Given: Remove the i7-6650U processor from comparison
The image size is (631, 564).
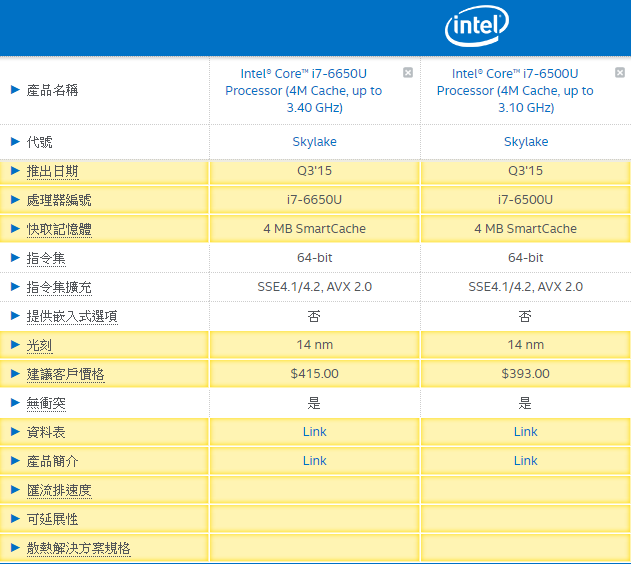Looking at the screenshot, I should (408, 72).
